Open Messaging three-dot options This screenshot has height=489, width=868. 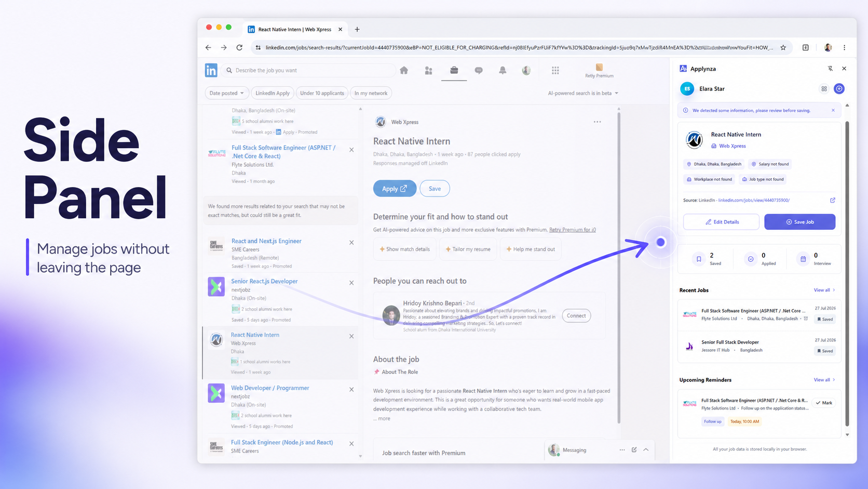click(622, 450)
